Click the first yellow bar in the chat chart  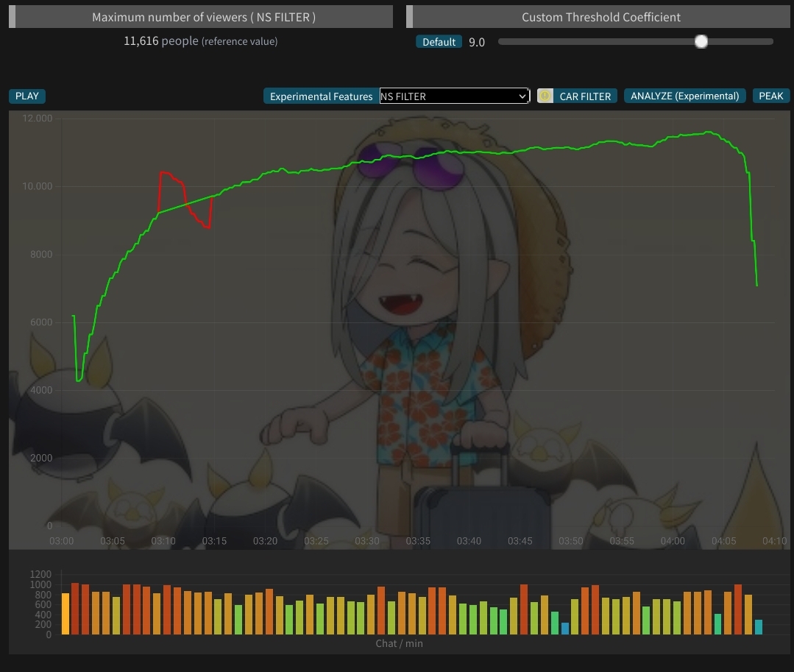(65, 614)
